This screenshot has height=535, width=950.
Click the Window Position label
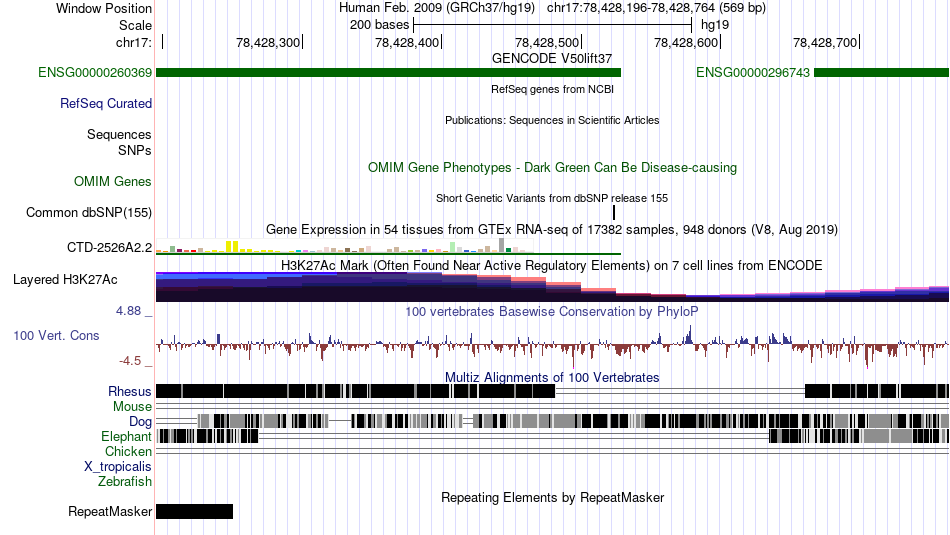click(x=104, y=8)
